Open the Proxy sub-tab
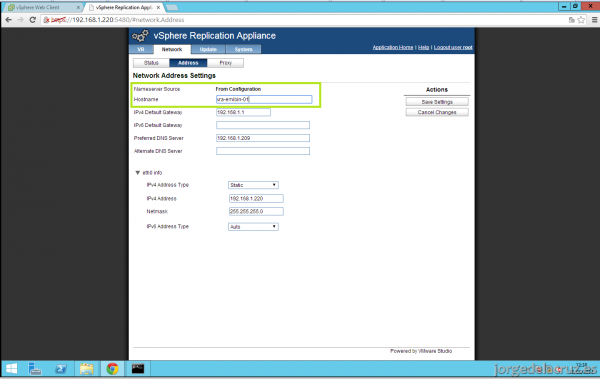Image resolution: width=600 pixels, height=379 pixels. 225,63
